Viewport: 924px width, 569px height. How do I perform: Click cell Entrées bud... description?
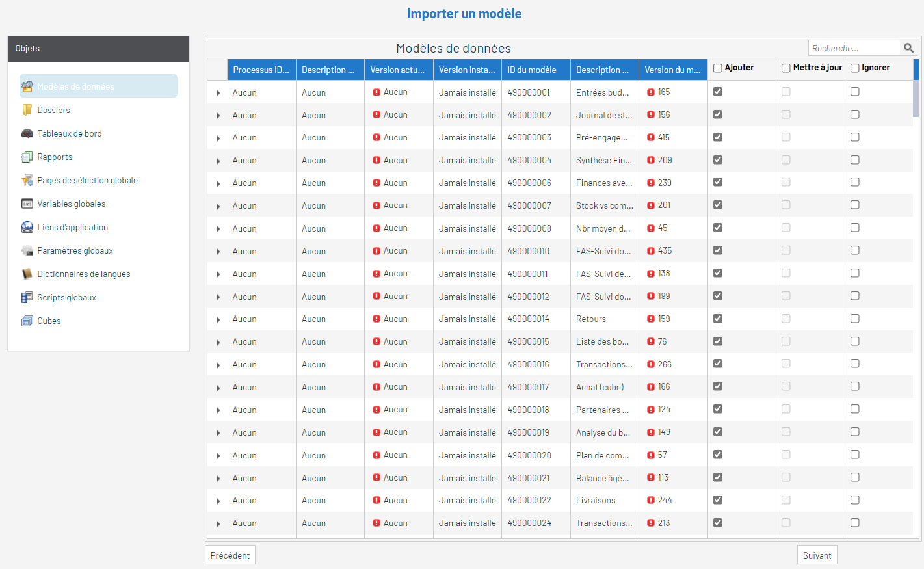[x=605, y=92]
